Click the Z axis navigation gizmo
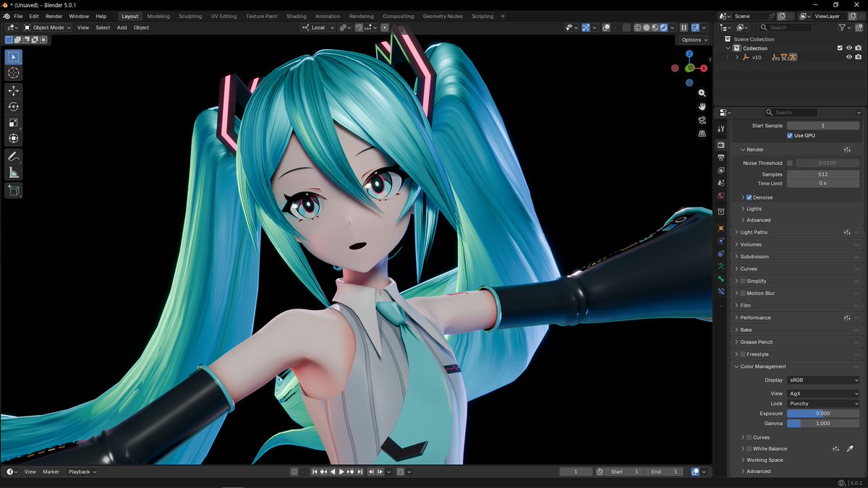 pos(689,54)
